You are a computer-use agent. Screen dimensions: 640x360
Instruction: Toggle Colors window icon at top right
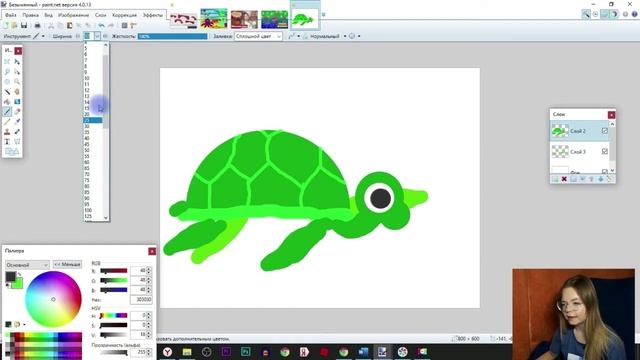pyautogui.click(x=614, y=14)
